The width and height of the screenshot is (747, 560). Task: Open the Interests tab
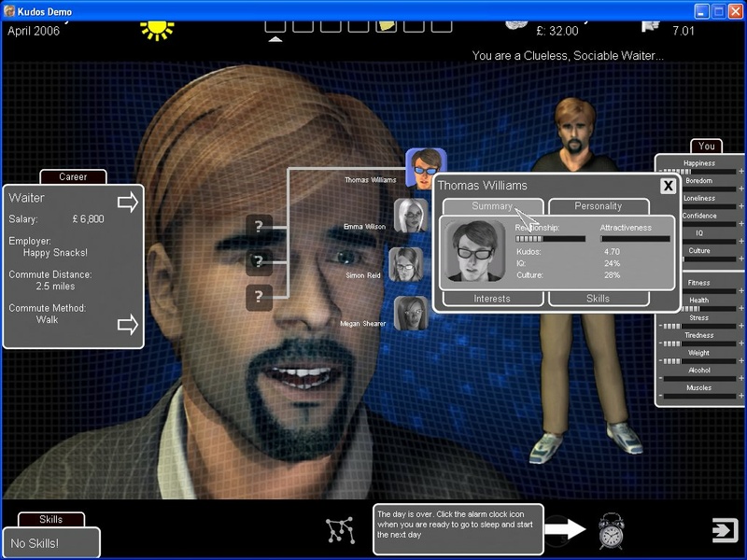[x=491, y=299]
